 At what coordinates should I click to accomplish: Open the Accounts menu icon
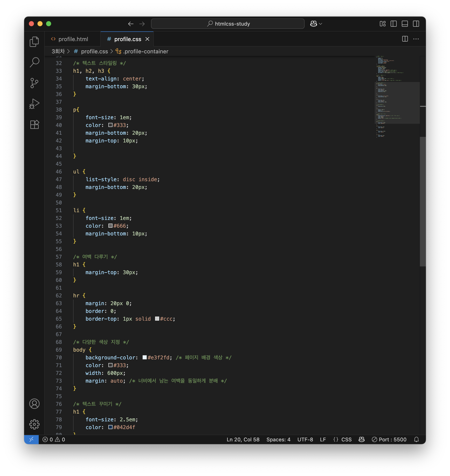[x=34, y=403]
